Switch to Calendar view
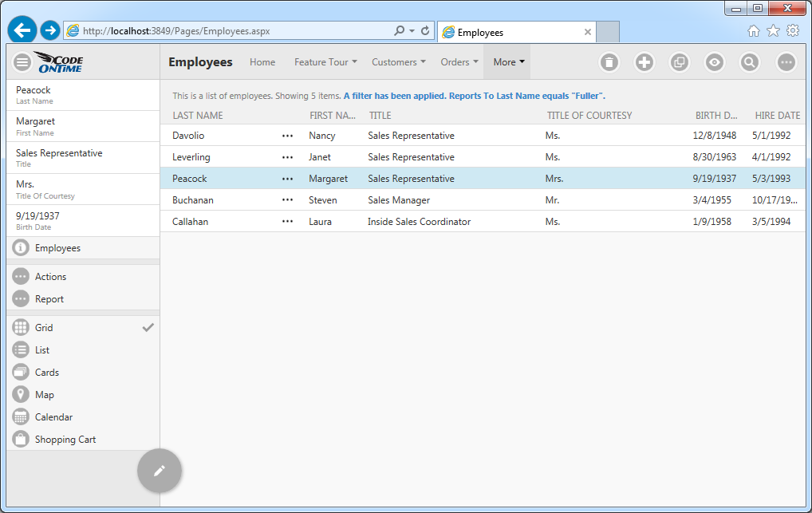This screenshot has width=812, height=513. 83,416
